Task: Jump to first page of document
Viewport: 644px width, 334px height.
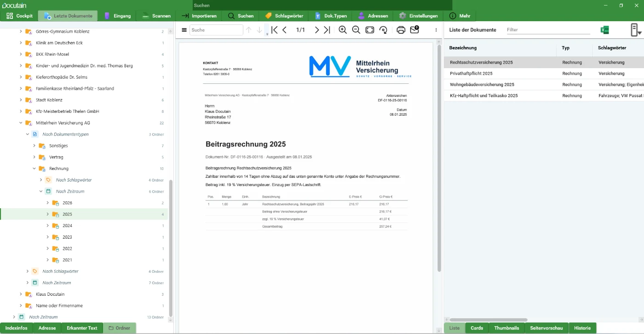Action: click(274, 30)
